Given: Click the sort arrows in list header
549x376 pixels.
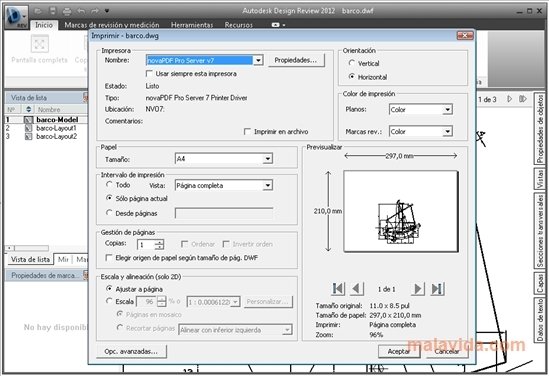Looking at the screenshot, I should (28, 109).
